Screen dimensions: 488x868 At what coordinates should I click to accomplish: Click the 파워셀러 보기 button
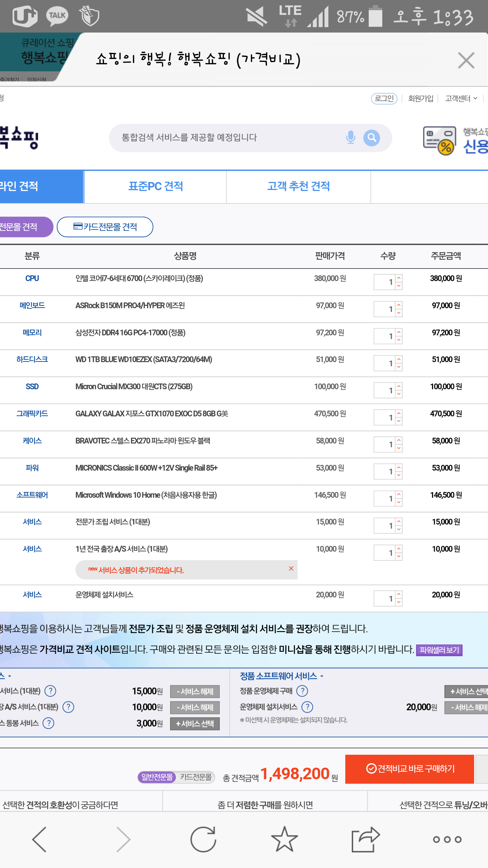(439, 650)
